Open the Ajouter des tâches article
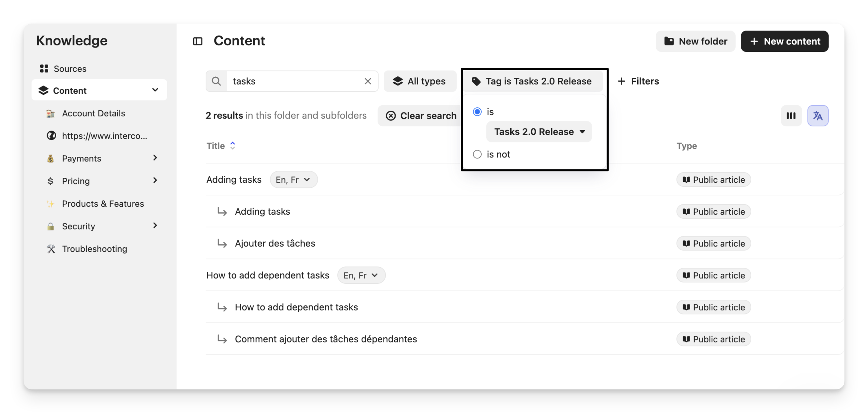This screenshot has width=868, height=413. (x=275, y=243)
